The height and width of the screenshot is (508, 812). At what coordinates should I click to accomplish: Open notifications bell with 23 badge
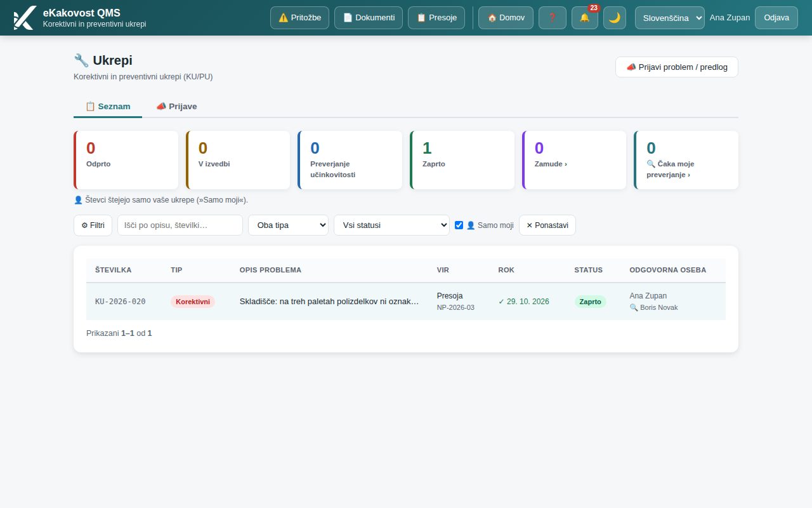click(585, 18)
